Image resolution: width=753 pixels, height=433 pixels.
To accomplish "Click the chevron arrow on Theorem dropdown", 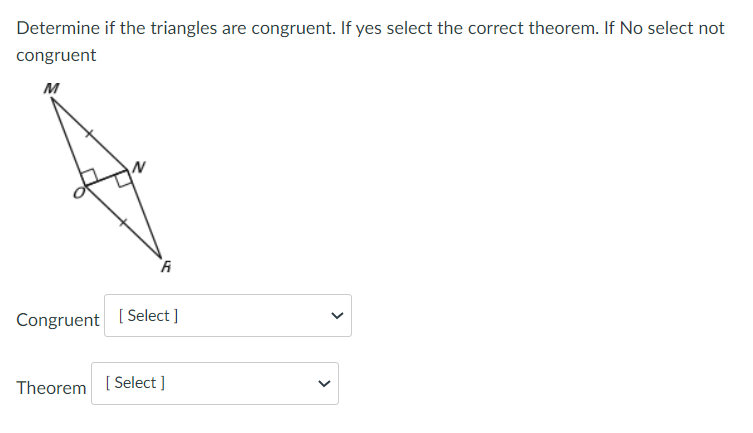I will (x=323, y=384).
